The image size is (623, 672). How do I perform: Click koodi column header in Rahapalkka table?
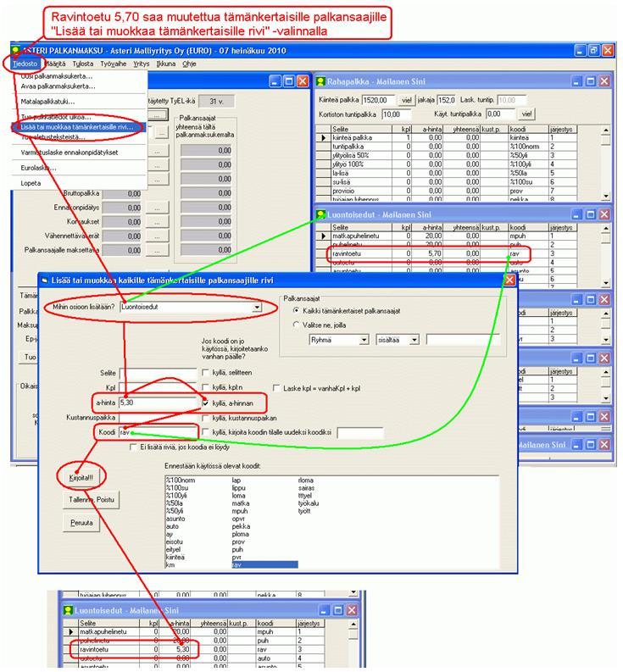(528, 129)
